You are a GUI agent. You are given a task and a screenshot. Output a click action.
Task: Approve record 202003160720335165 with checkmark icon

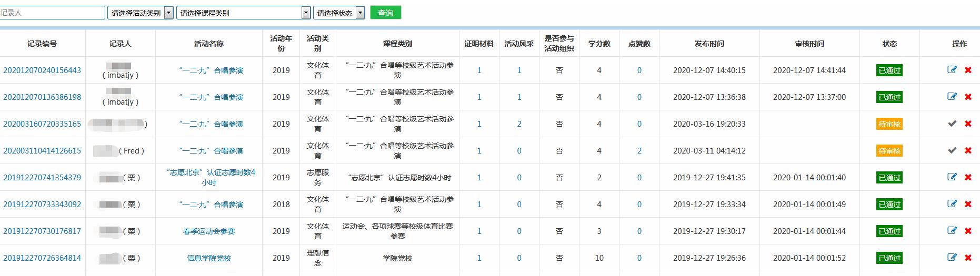point(952,124)
